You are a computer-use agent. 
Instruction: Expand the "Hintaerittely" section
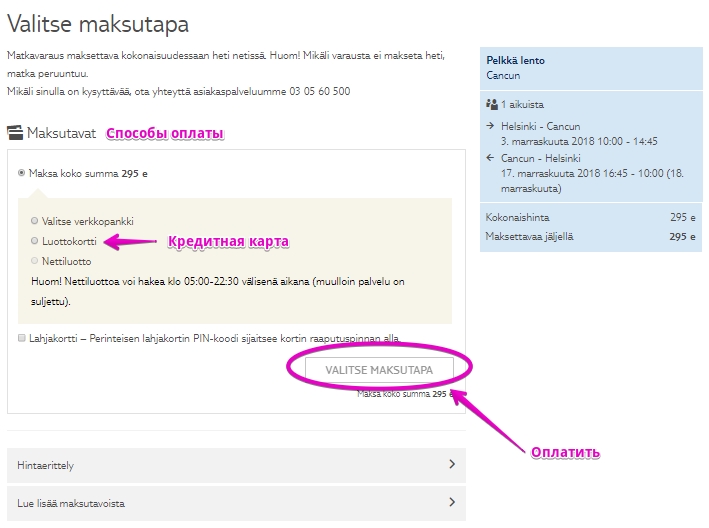pos(236,465)
